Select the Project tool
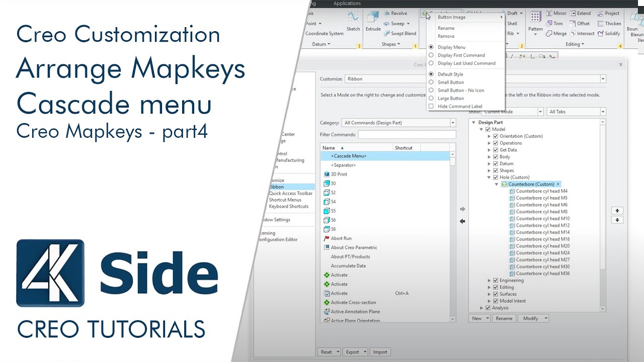 click(608, 14)
